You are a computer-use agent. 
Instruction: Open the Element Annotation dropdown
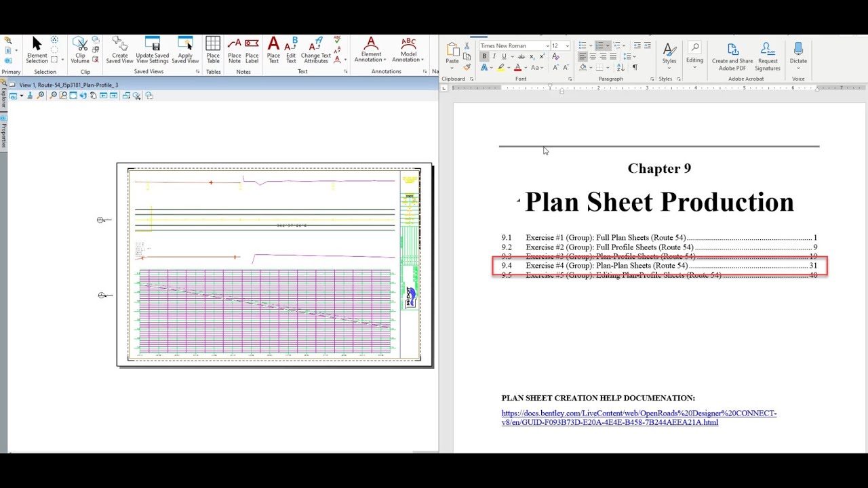coord(370,49)
